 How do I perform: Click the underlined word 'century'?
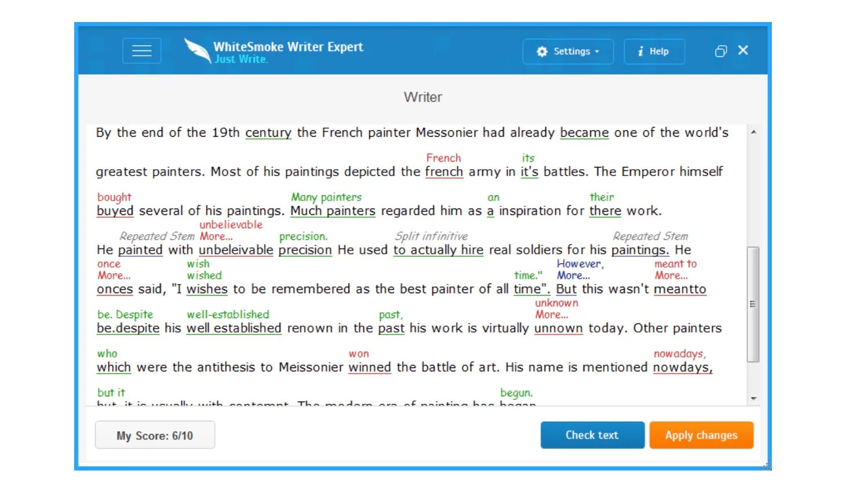[x=268, y=133]
